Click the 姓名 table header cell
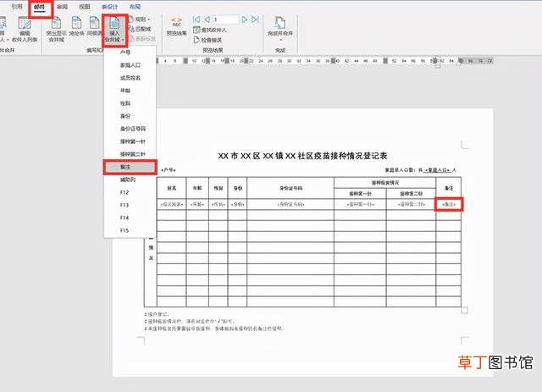This screenshot has width=542, height=392. click(x=172, y=188)
